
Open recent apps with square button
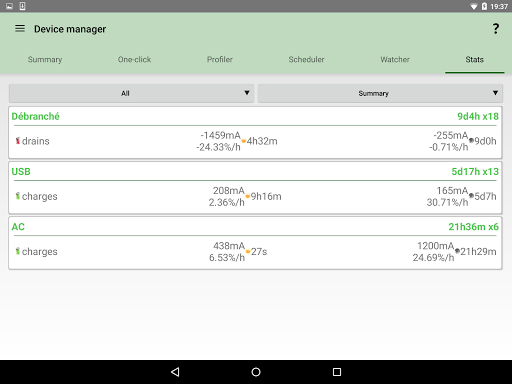pos(337,372)
